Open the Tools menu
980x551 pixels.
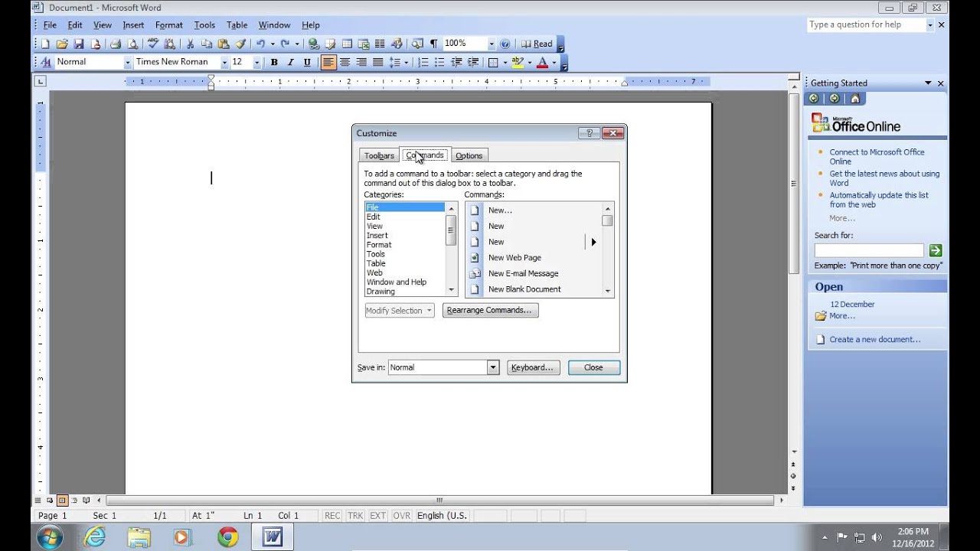tap(204, 25)
